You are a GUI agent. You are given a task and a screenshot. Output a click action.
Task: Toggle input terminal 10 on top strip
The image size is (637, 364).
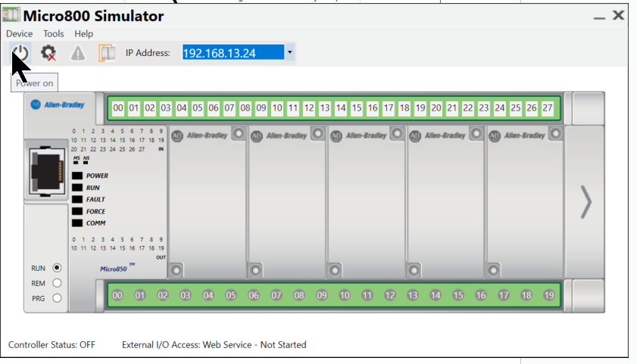277,108
